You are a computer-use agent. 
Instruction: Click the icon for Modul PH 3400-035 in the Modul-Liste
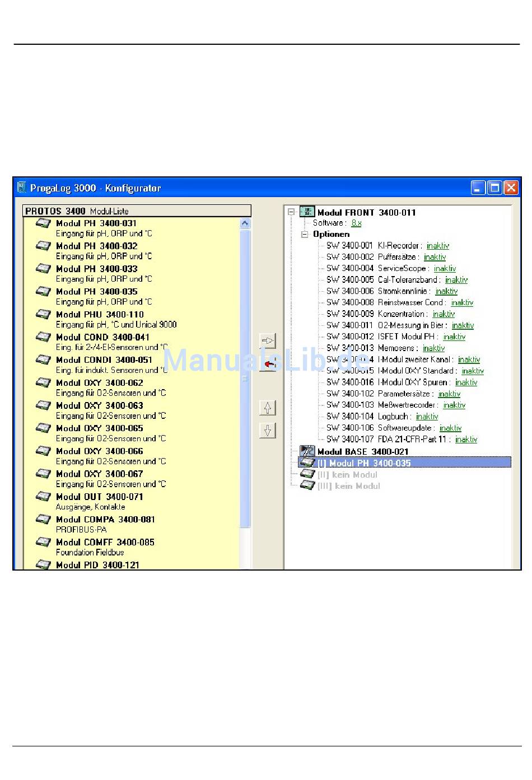[x=44, y=291]
